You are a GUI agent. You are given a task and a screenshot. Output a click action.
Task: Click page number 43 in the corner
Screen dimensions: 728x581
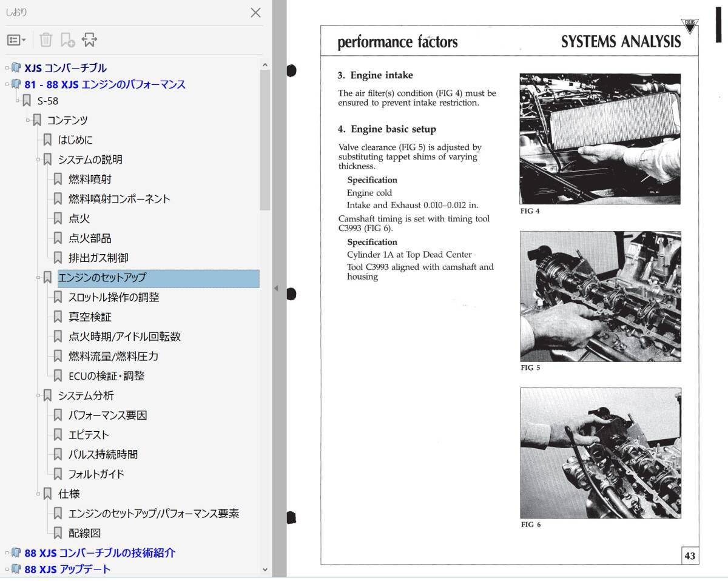(x=690, y=556)
